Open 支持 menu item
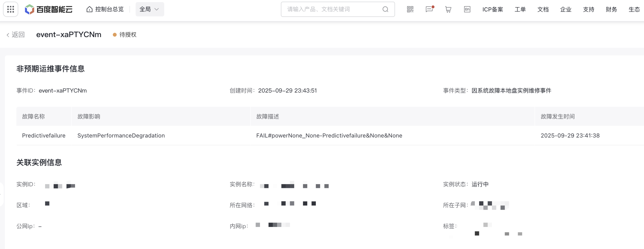This screenshot has width=644, height=249. pyautogui.click(x=588, y=10)
